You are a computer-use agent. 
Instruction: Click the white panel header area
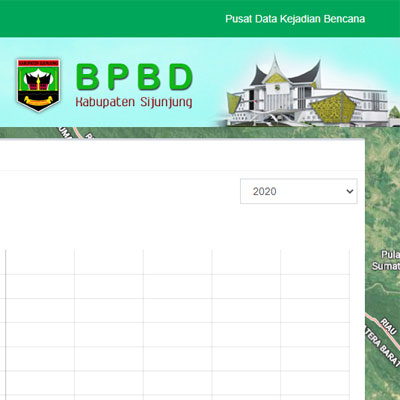[x=182, y=155]
